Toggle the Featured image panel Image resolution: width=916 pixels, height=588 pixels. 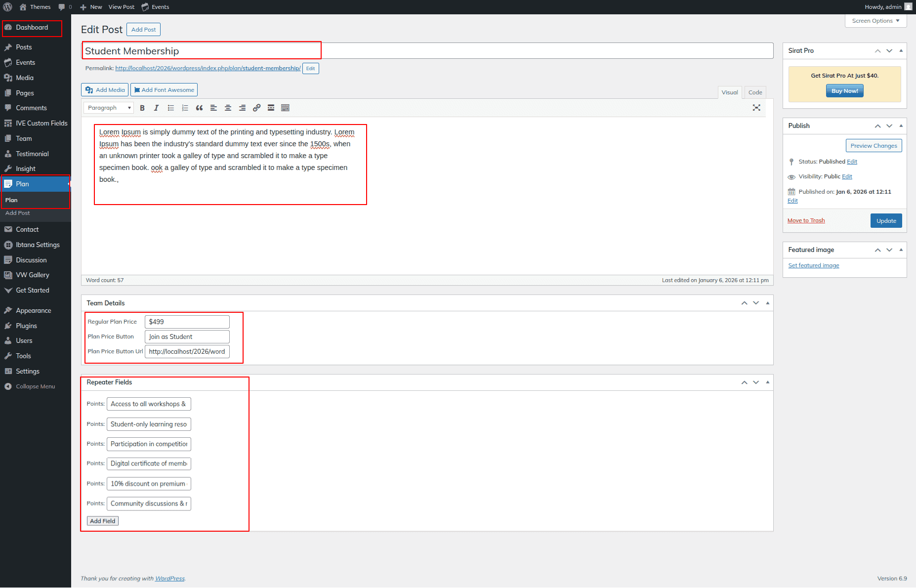point(901,250)
